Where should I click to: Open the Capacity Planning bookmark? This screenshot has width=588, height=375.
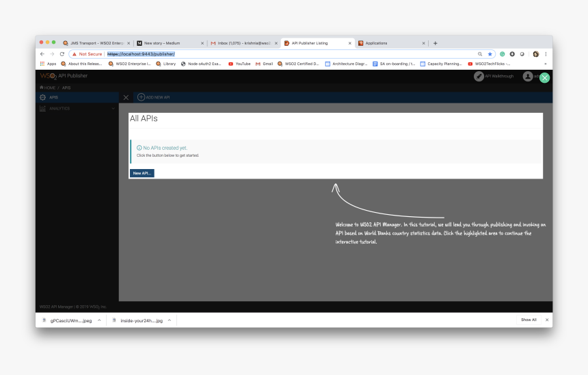click(441, 64)
